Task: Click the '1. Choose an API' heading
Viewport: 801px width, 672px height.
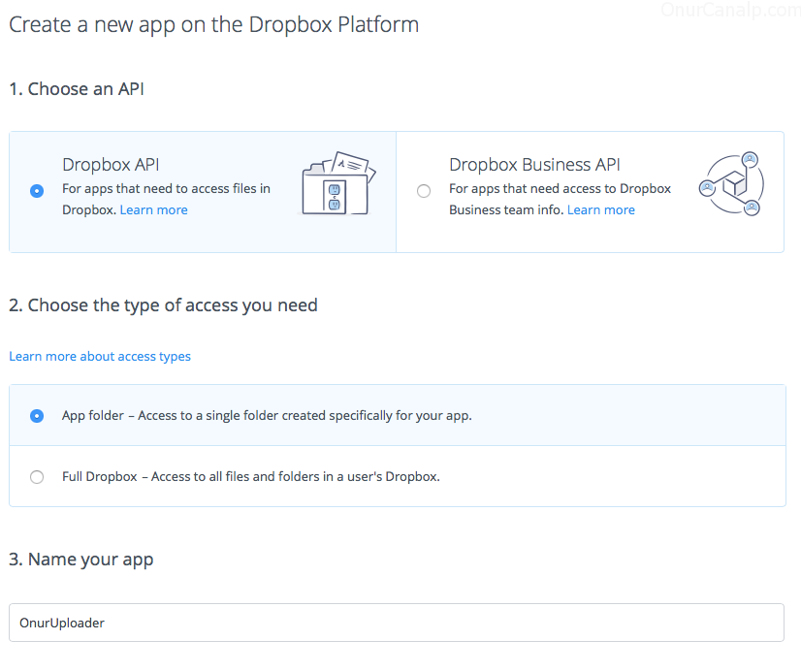Action: 77,89
